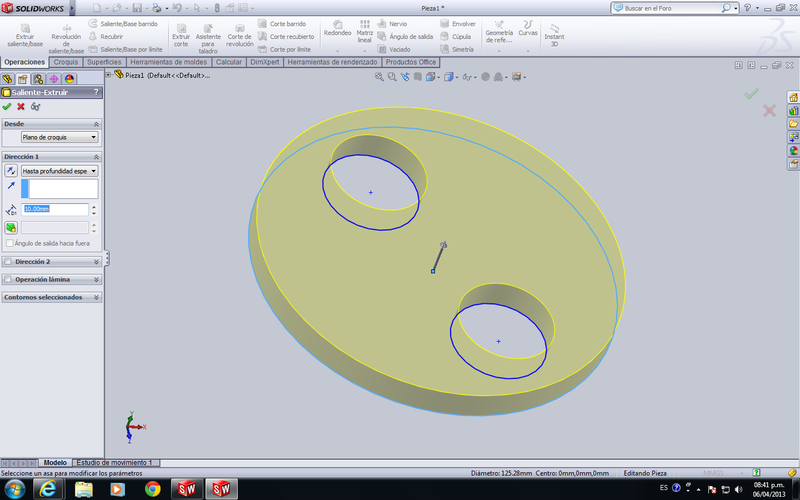
Task: Click the extrude direction selection box
Action: [x=60, y=188]
